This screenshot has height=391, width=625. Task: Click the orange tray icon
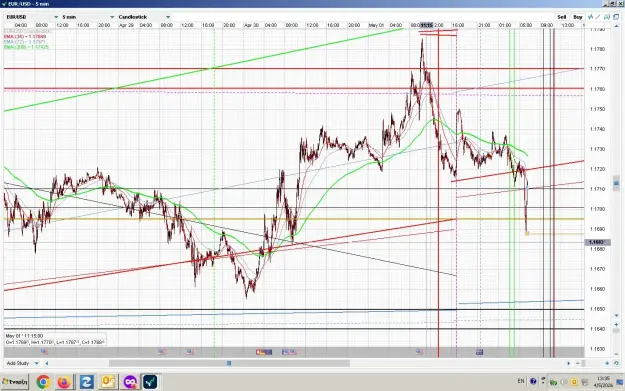tap(574, 383)
